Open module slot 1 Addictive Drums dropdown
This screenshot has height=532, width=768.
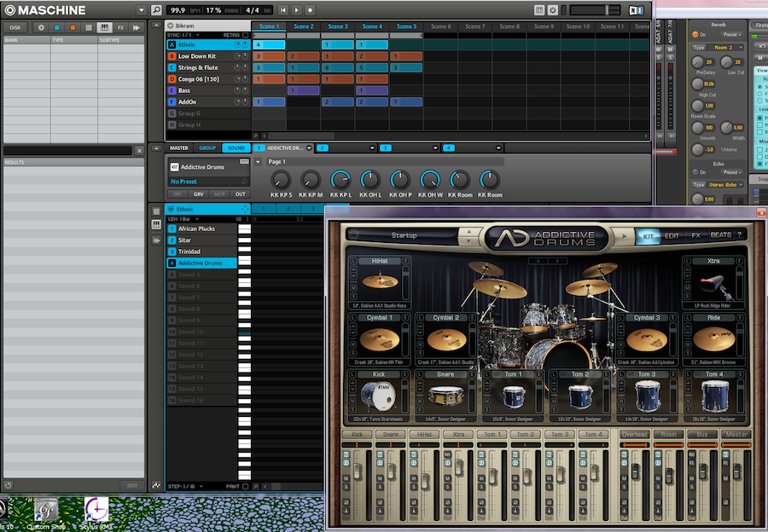click(x=309, y=147)
